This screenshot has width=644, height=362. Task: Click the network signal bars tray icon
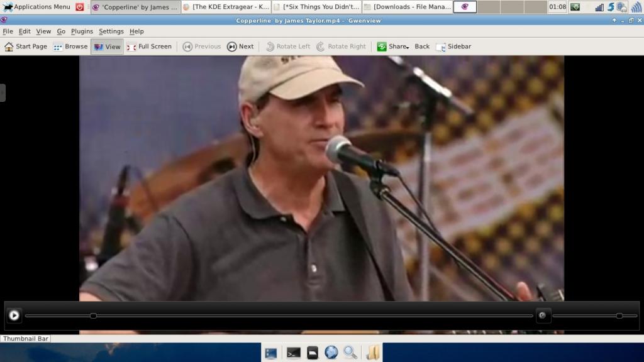599,7
